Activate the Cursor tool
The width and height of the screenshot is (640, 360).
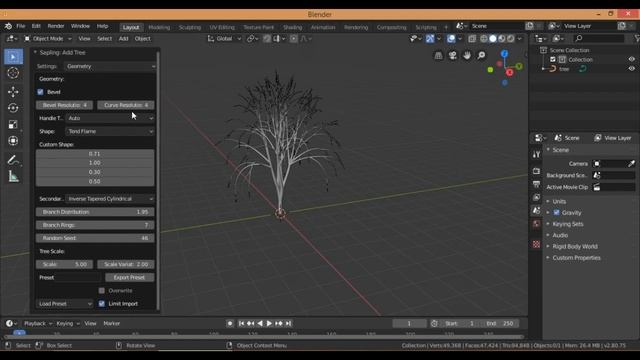pos(13,73)
